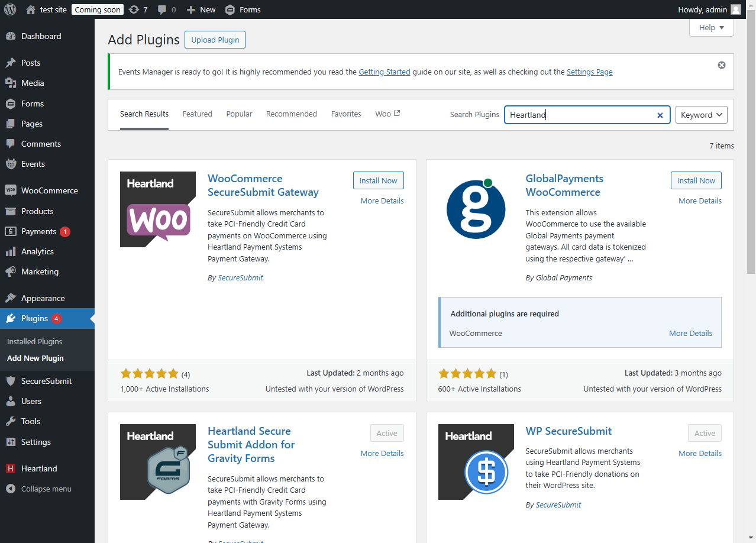
Task: View More Details under GlobalPayments Install button
Action: (700, 201)
